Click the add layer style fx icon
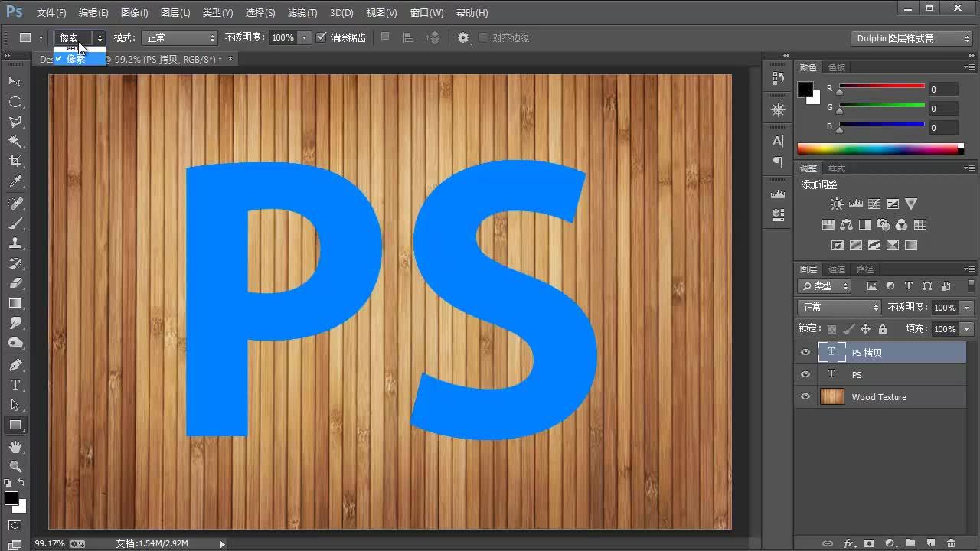Viewport: 980px width, 551px height. (848, 543)
